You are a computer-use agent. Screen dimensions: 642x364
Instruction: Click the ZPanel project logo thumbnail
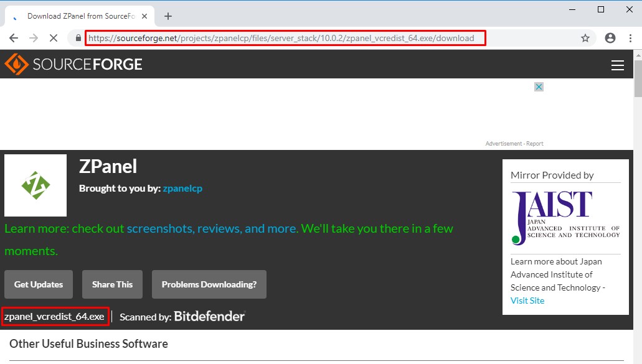(35, 185)
